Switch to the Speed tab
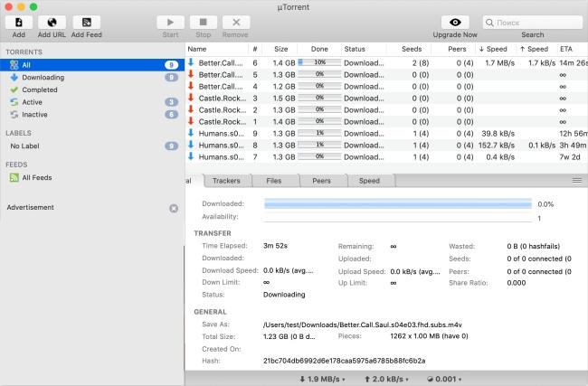588x386 pixels. [369, 181]
